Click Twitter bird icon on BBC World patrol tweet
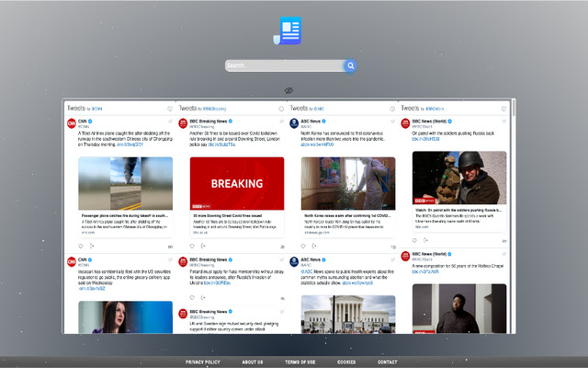Image resolution: width=588 pixels, height=368 pixels. [504, 121]
